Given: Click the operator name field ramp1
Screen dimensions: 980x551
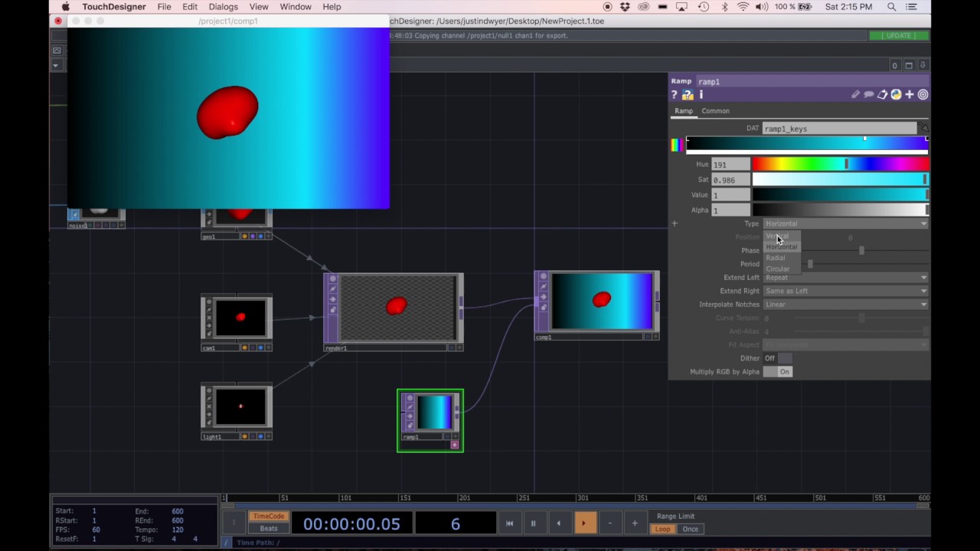Looking at the screenshot, I should [812, 81].
